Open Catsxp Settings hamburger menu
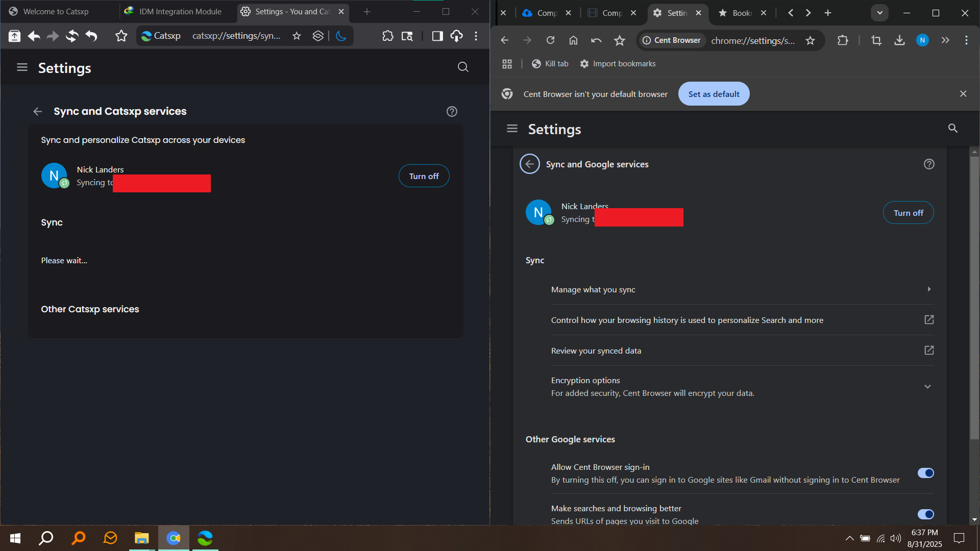This screenshot has height=551, width=980. 22,67
